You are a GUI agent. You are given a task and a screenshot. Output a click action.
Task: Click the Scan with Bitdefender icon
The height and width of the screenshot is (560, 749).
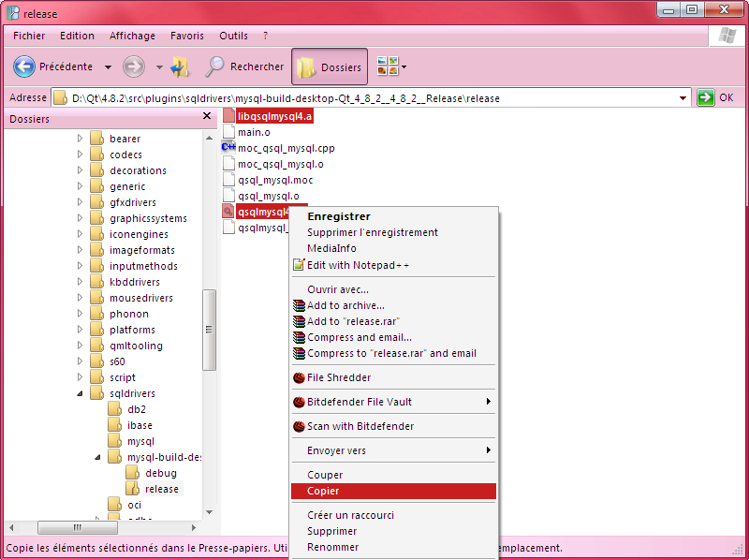[299, 426]
